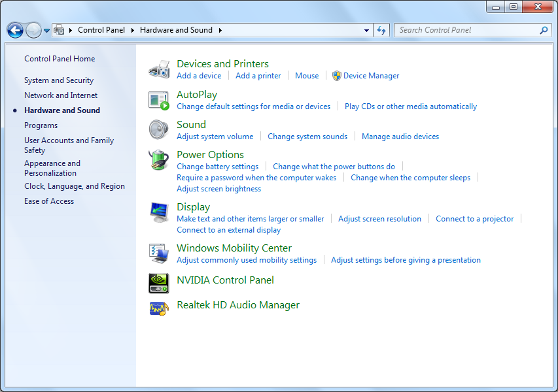Click Change what the power buttons do
The image size is (558, 392).
pos(334,167)
